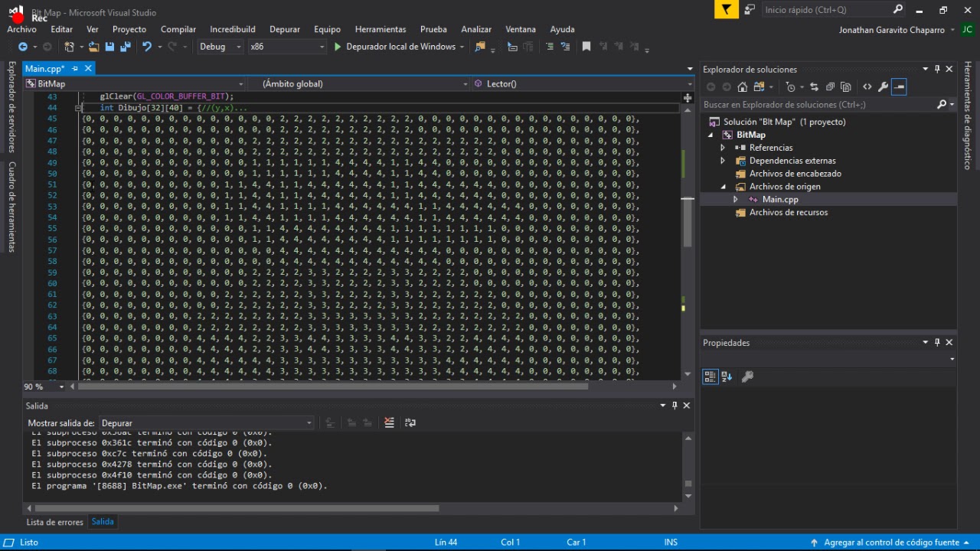The height and width of the screenshot is (551, 980).
Task: Open the Explorador de servidores side tab
Action: [x=11, y=106]
